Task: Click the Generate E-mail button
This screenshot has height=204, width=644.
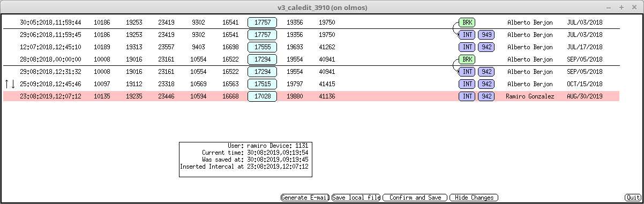Action: (305, 198)
